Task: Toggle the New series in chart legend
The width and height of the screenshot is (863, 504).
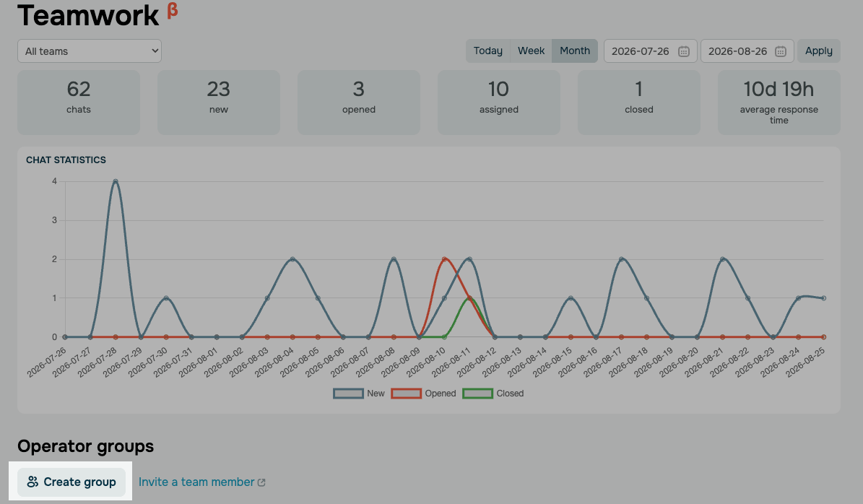Action: point(359,394)
